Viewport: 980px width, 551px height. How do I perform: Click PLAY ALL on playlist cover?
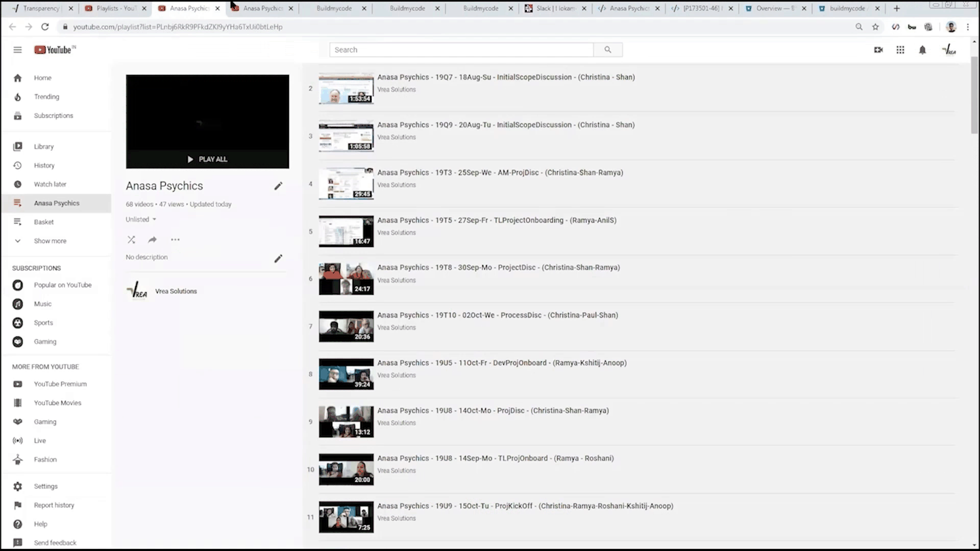point(207,159)
